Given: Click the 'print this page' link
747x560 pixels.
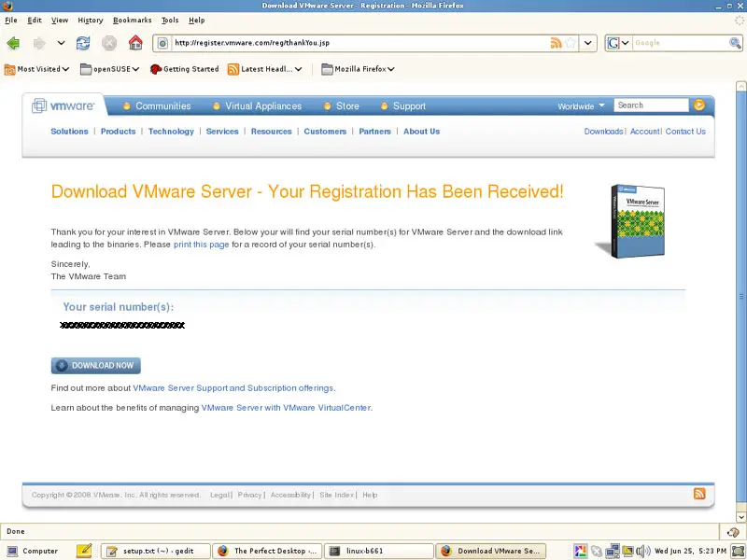Looking at the screenshot, I should coord(201,245).
